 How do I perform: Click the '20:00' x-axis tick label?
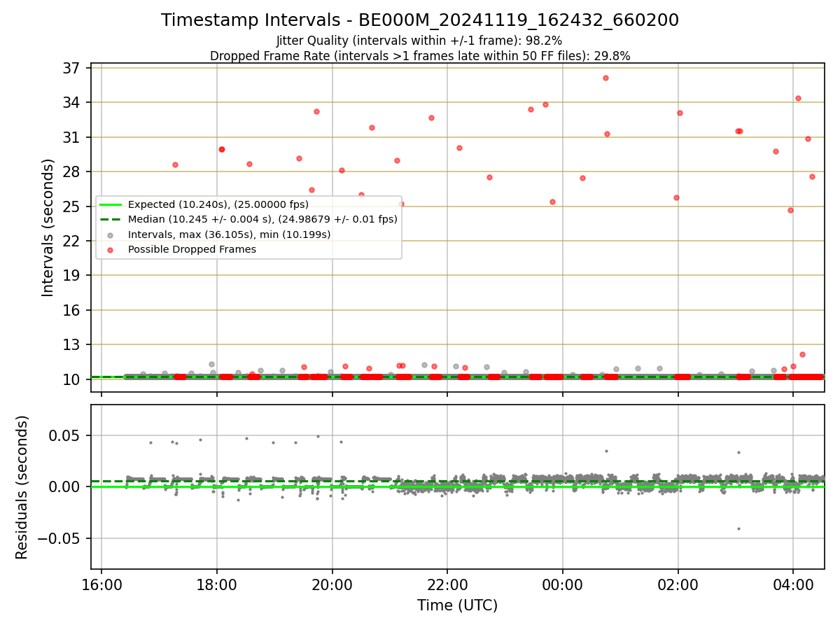coord(332,584)
